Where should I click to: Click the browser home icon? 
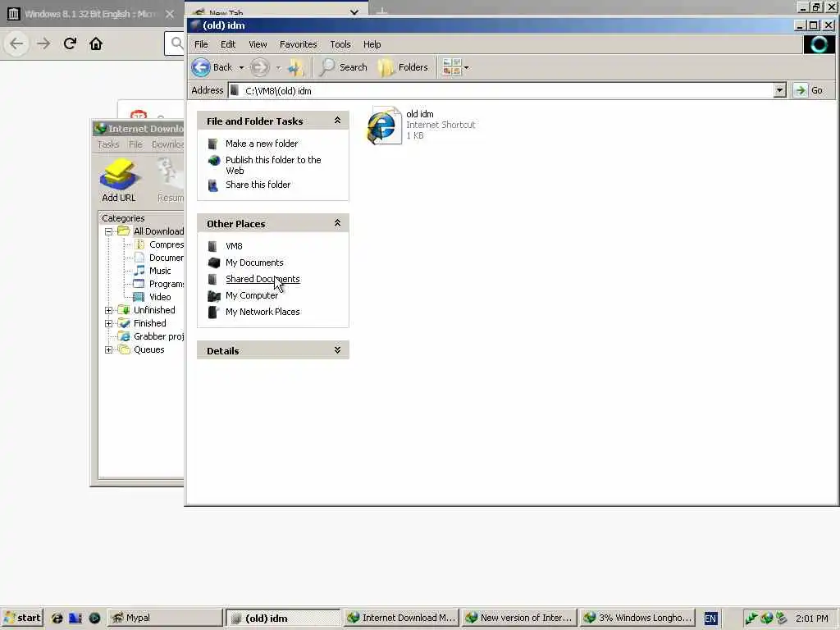[96, 43]
